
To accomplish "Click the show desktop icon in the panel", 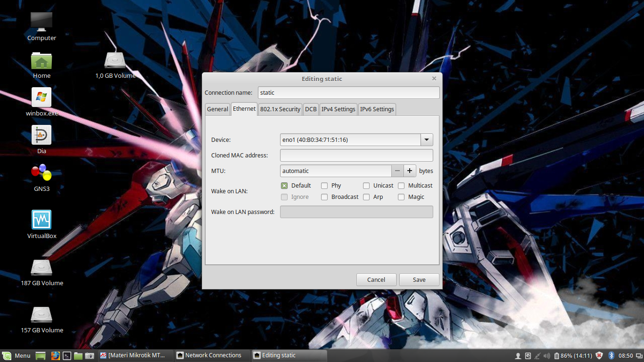I will pyautogui.click(x=41, y=355).
